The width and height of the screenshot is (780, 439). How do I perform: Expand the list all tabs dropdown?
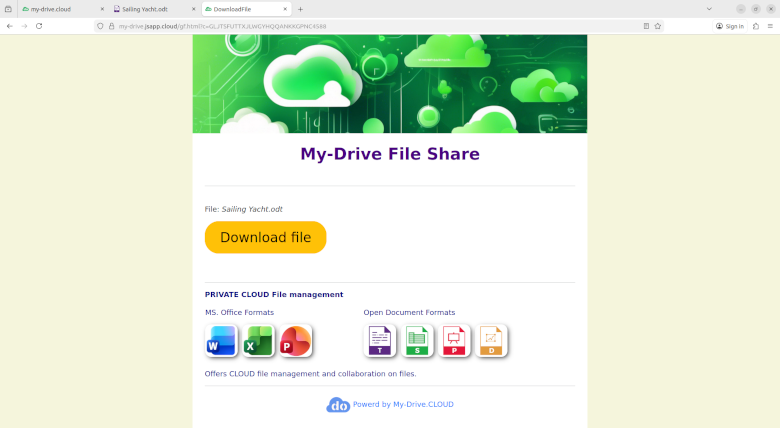tap(709, 9)
